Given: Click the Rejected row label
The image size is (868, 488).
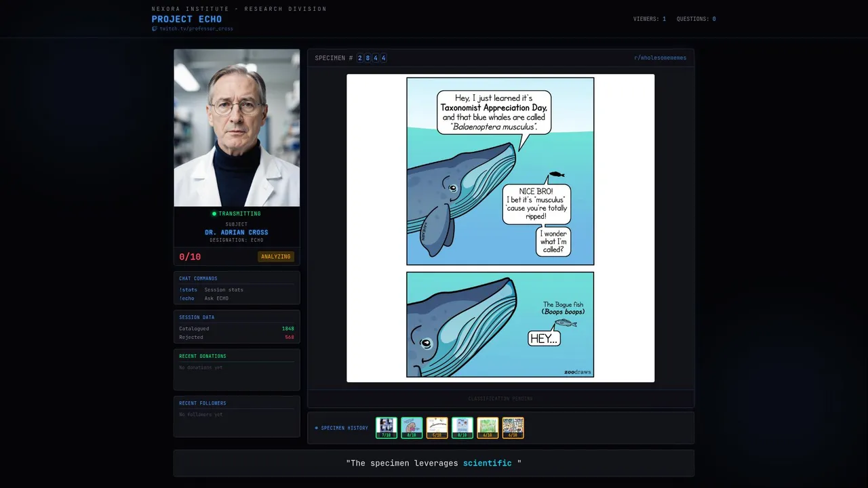Looking at the screenshot, I should (191, 337).
